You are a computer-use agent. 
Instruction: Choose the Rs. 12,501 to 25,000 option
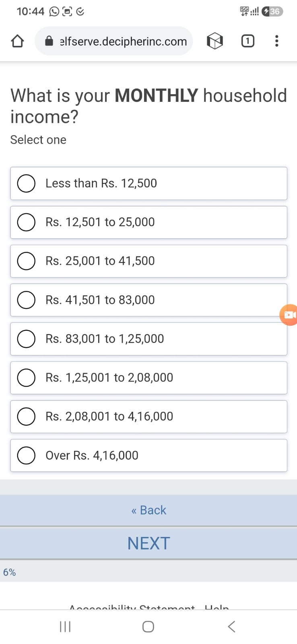(148, 222)
